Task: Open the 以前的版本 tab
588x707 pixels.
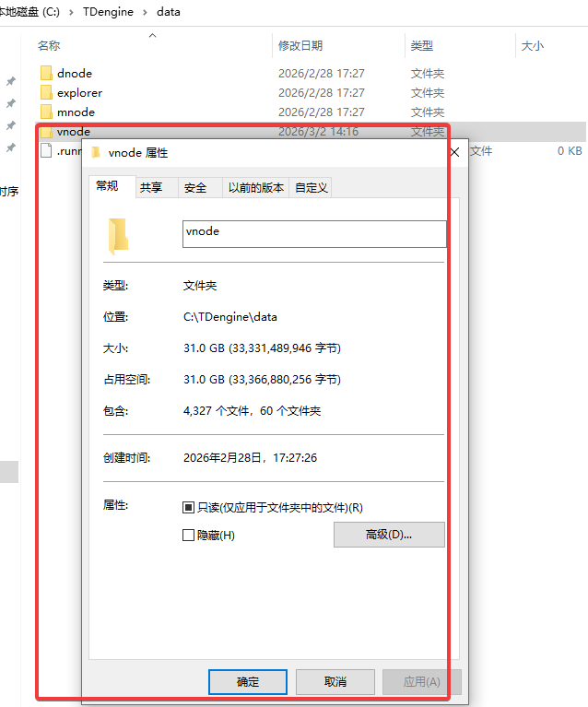Action: pos(255,187)
